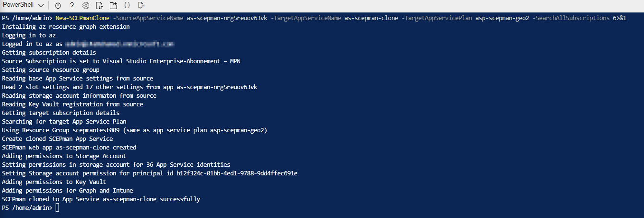The width and height of the screenshot is (644, 218).
Task: Click the Web preview icon
Action: [x=141, y=5]
